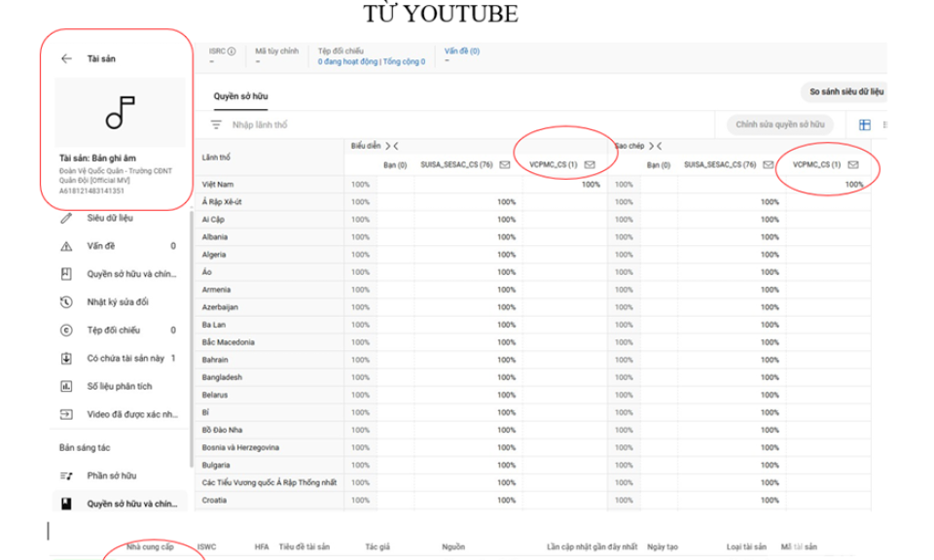Open Số liệu phân tích in the sidebar
The width and height of the screenshot is (934, 560).
[119, 386]
